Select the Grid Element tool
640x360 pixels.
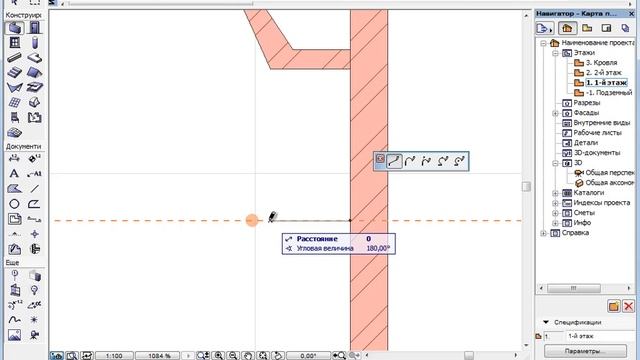click(15, 275)
